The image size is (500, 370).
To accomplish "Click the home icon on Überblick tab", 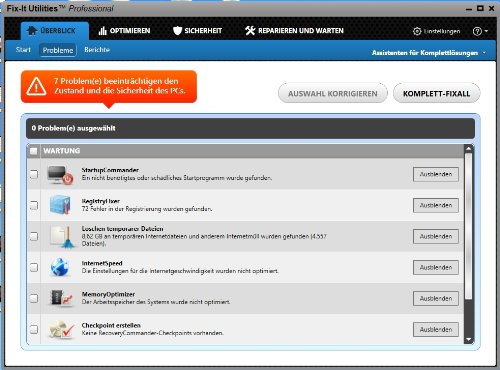I will tap(32, 31).
